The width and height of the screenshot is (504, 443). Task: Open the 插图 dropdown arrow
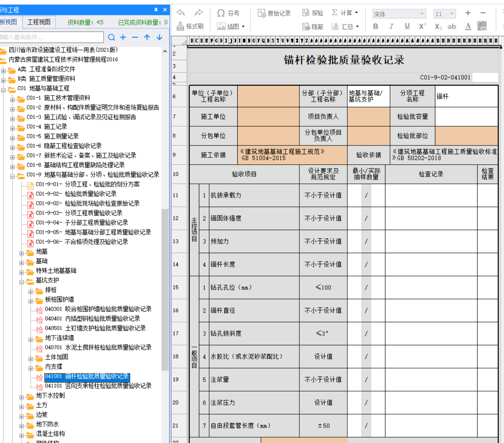243,27
